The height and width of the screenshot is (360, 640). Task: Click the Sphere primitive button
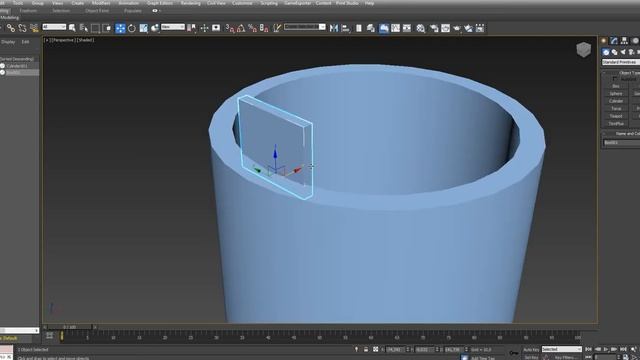pyautogui.click(x=616, y=93)
